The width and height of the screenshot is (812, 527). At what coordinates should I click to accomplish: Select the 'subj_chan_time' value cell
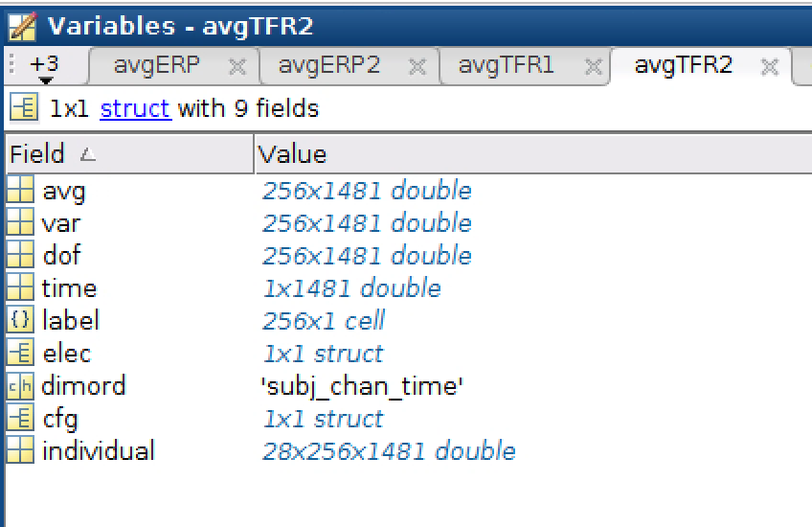tap(363, 386)
